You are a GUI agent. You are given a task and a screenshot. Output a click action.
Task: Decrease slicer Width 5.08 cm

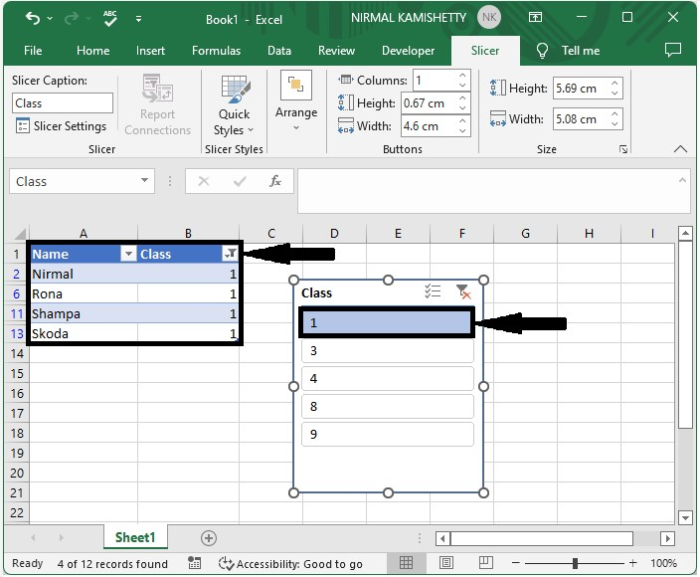coord(615,124)
